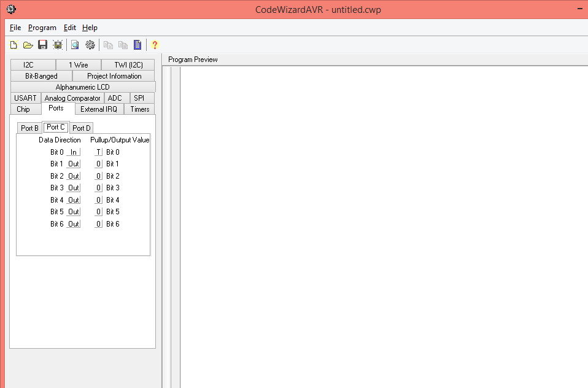Screen dimensions: 588x388
Task: Switch to the Port B sub-tab
Action: 29,128
